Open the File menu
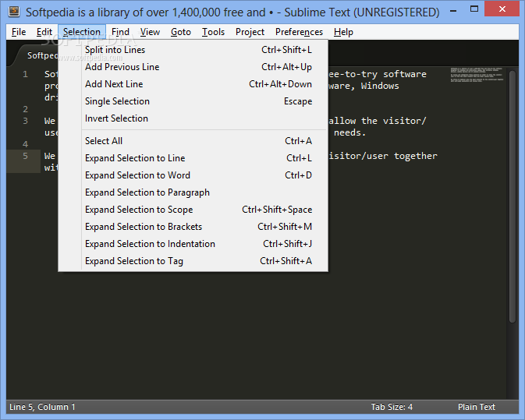525x420 pixels. click(19, 32)
